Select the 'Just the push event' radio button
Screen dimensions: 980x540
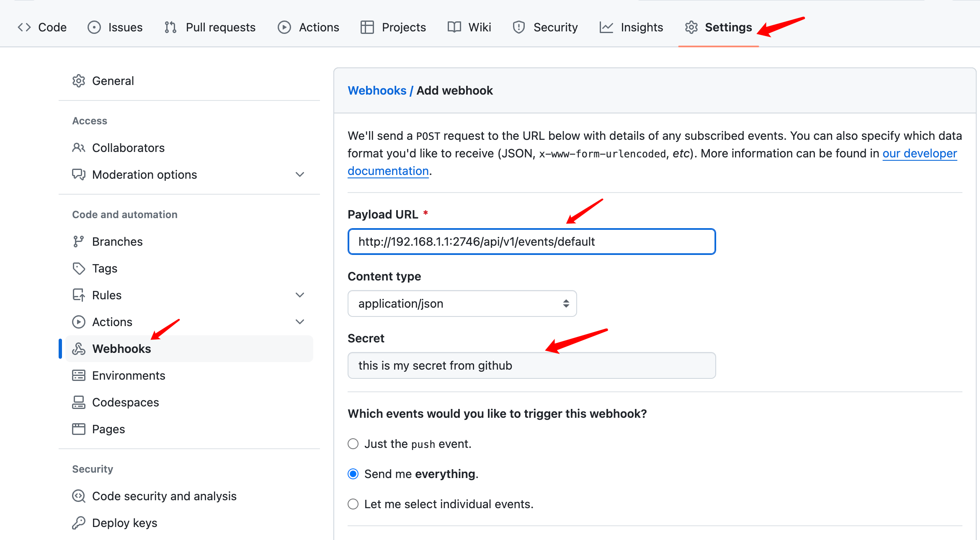(353, 444)
